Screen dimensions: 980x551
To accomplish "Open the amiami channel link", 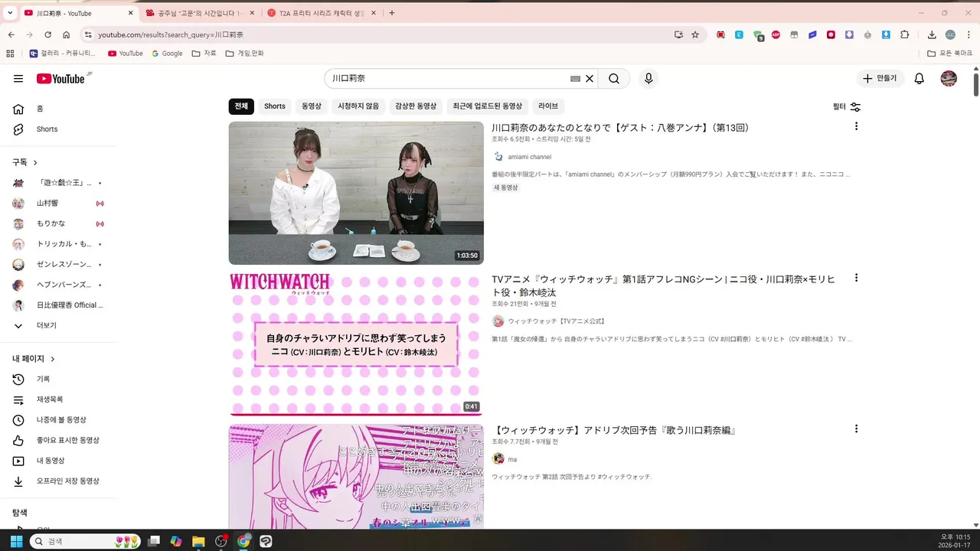I will tap(529, 157).
